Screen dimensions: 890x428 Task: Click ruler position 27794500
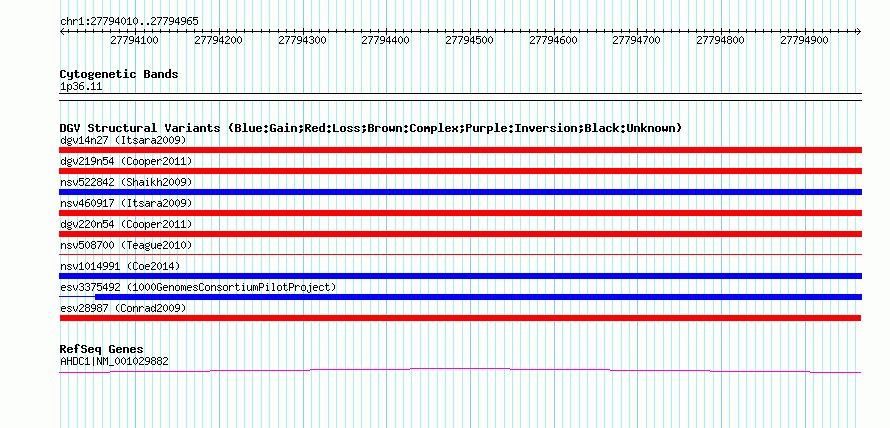(469, 41)
